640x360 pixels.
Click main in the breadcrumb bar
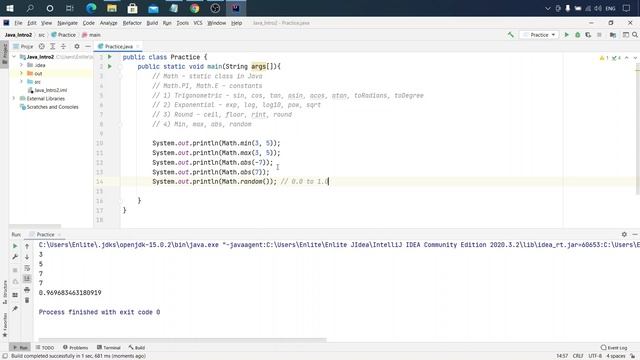pyautogui.click(x=91, y=35)
